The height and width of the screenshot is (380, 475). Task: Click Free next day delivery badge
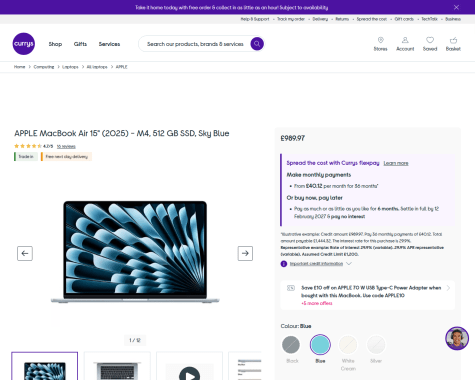pos(66,157)
